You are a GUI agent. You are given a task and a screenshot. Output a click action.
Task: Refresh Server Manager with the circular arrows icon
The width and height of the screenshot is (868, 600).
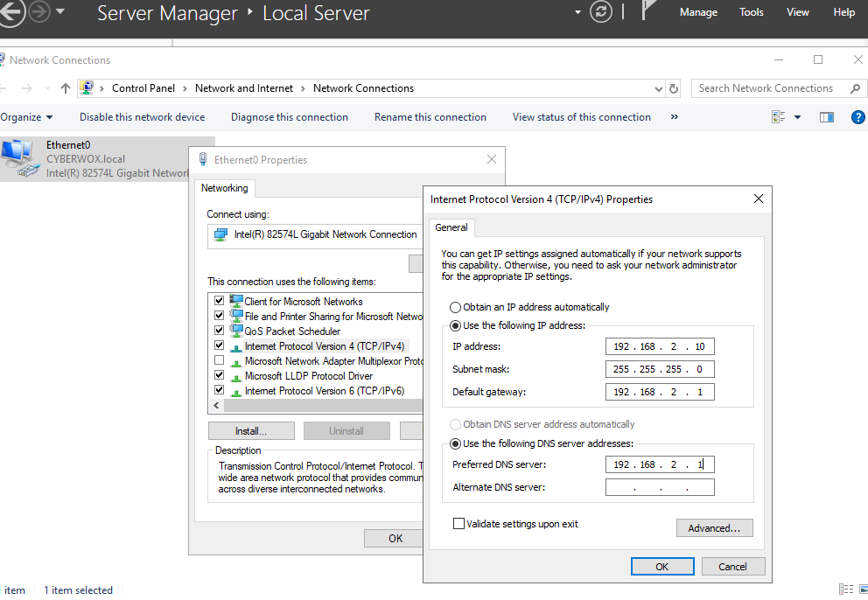tap(600, 11)
